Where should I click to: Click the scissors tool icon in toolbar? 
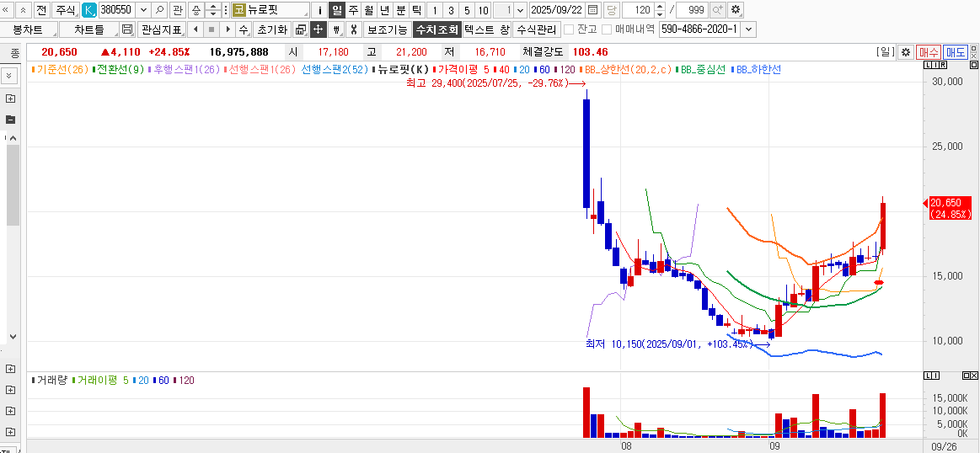click(x=354, y=29)
